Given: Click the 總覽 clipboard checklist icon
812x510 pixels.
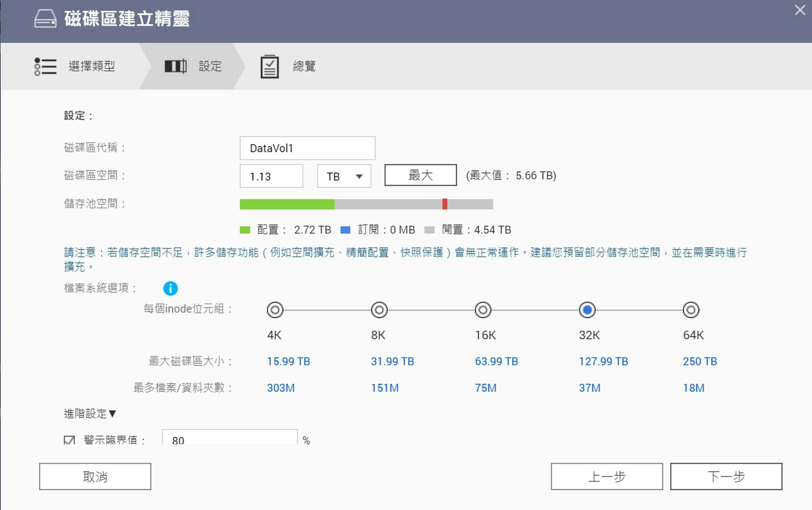Looking at the screenshot, I should coord(270,67).
